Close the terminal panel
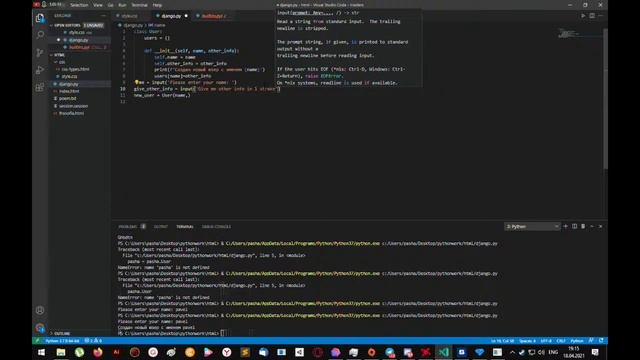This screenshot has height=360, width=640. pyautogui.click(x=600, y=226)
